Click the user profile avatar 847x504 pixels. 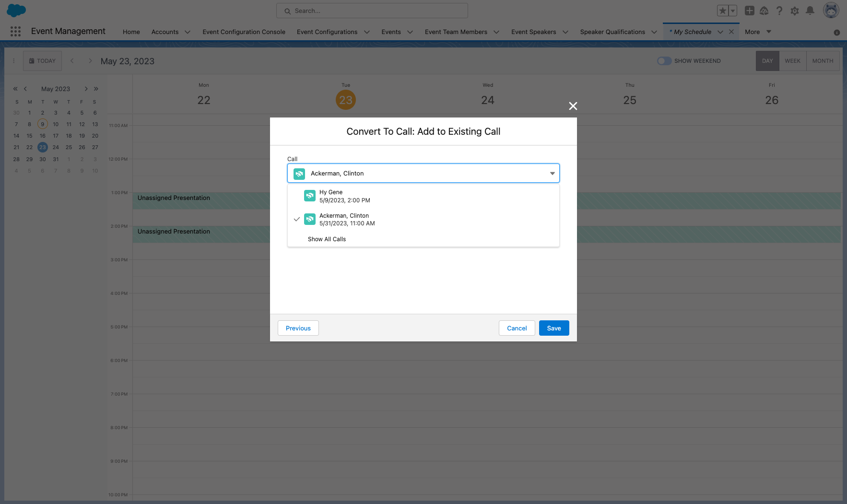click(831, 10)
